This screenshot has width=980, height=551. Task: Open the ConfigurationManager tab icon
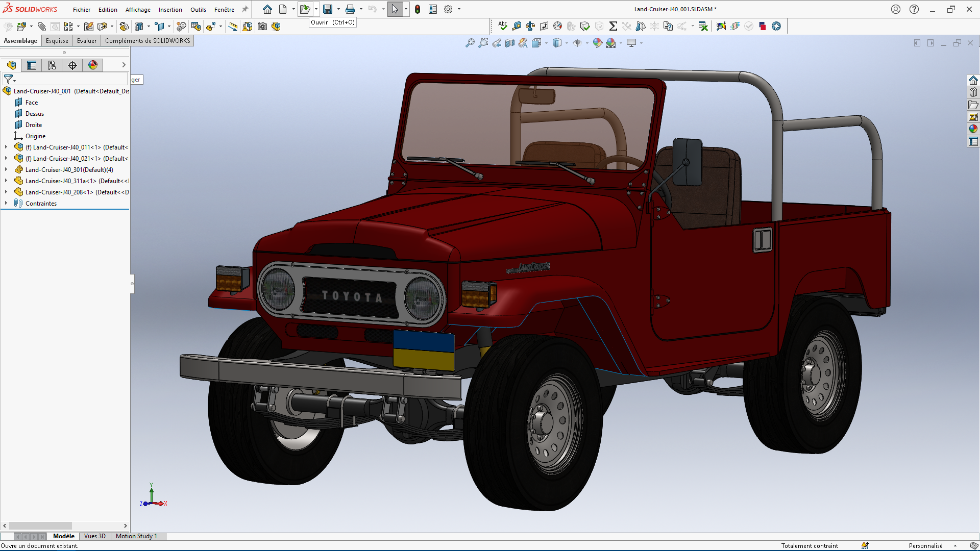click(x=52, y=65)
